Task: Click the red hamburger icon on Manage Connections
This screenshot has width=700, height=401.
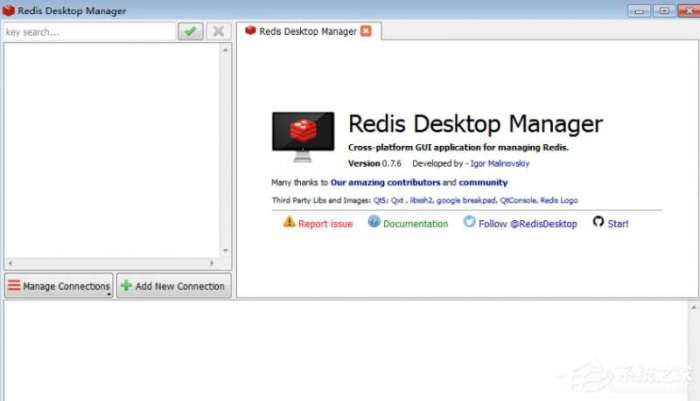Action: click(14, 285)
